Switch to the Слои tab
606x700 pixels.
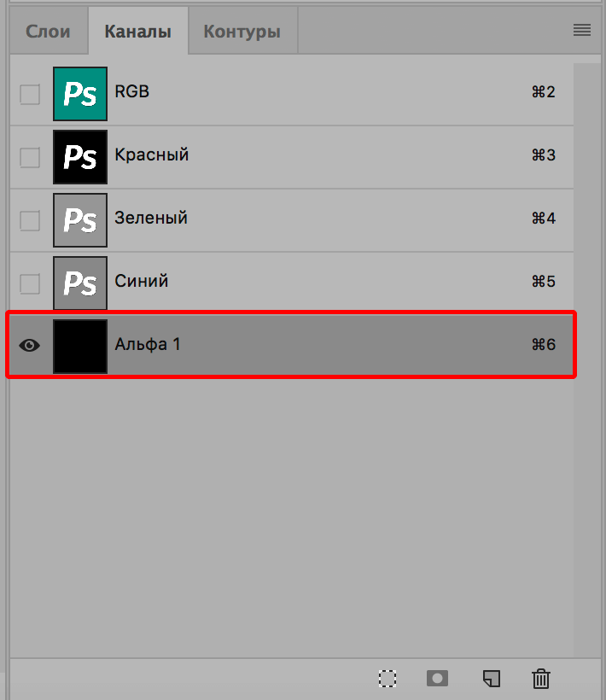pyautogui.click(x=48, y=30)
